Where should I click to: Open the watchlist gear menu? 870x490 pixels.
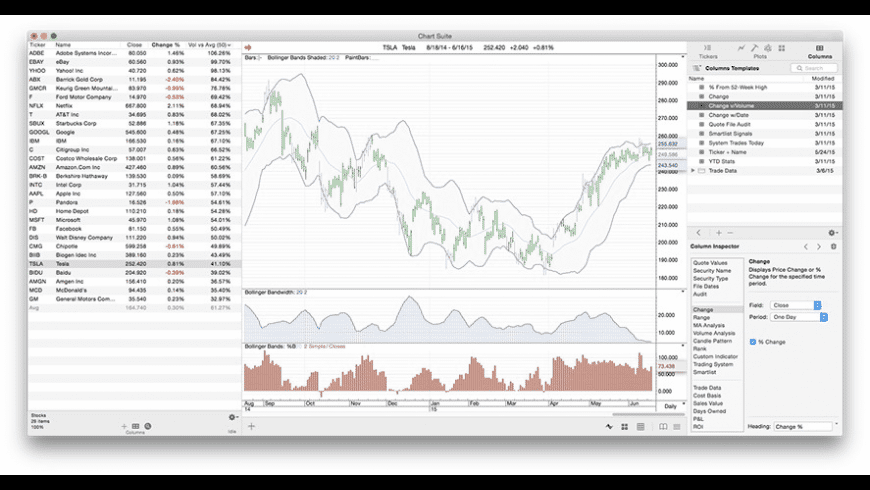(x=233, y=417)
